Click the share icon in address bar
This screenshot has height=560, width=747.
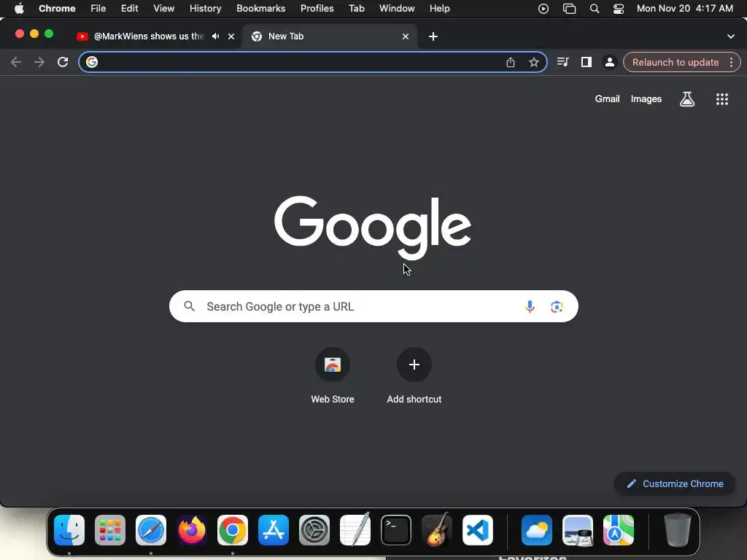click(510, 62)
